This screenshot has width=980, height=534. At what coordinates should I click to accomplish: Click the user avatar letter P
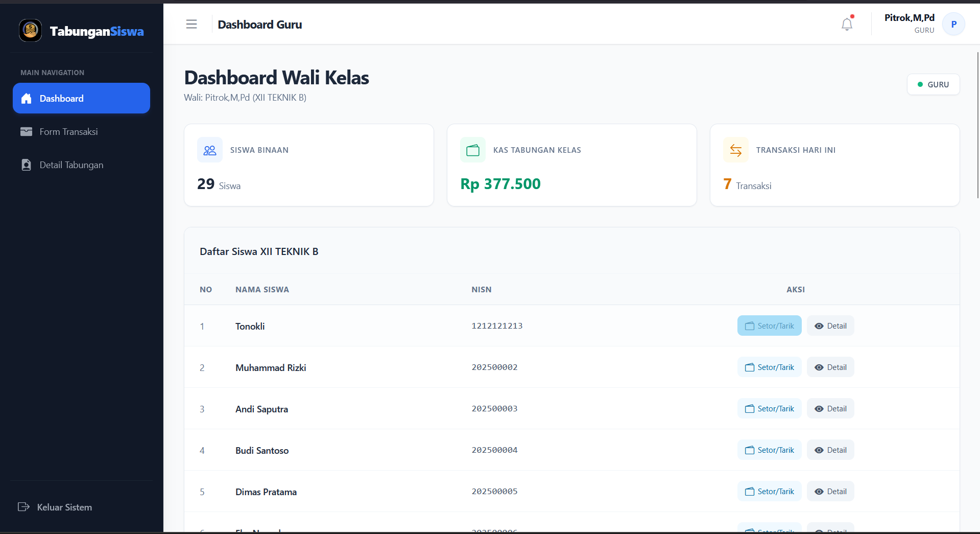tap(953, 24)
